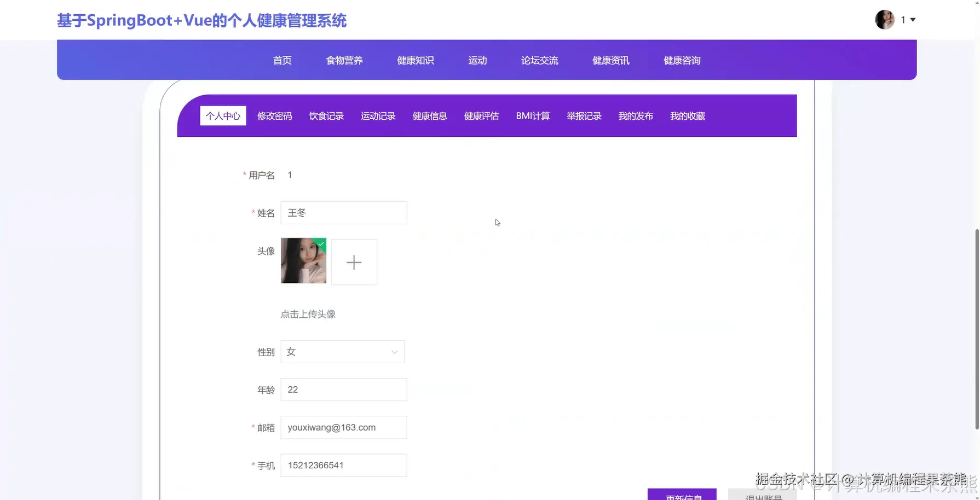Click 首页 in the main navigation
The height and width of the screenshot is (500, 980).
[x=282, y=60]
